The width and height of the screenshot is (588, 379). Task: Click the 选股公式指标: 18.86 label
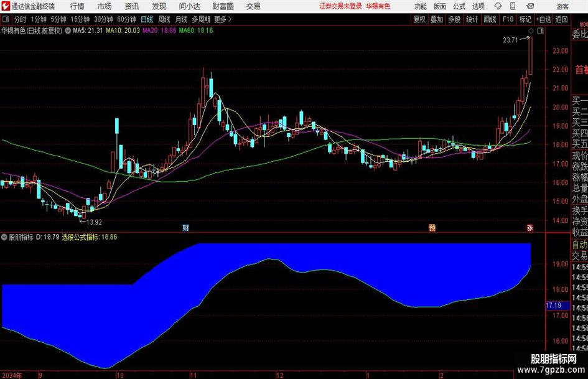coord(89,237)
